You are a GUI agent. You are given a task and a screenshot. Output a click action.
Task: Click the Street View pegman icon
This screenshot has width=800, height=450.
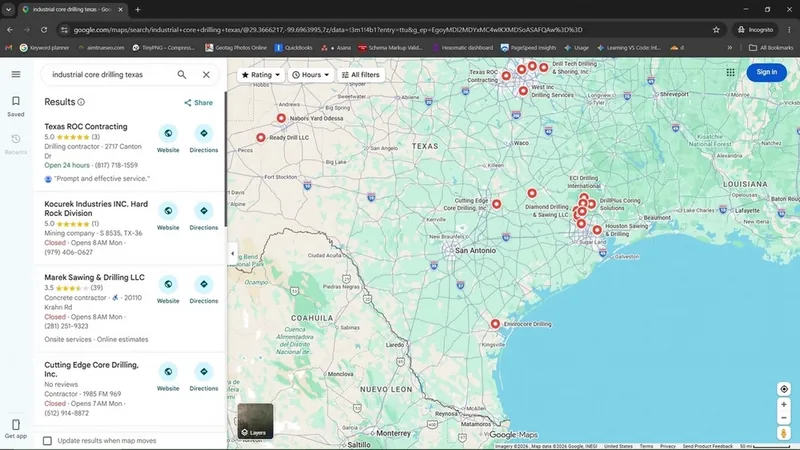784,433
